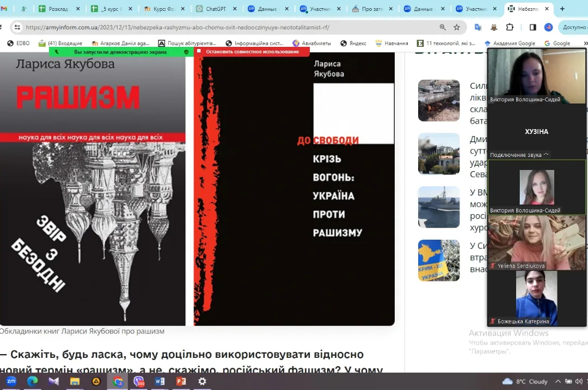Screen dimensions: 588x390
Task: Open PowerPoint from the taskbar
Action: 181,381
